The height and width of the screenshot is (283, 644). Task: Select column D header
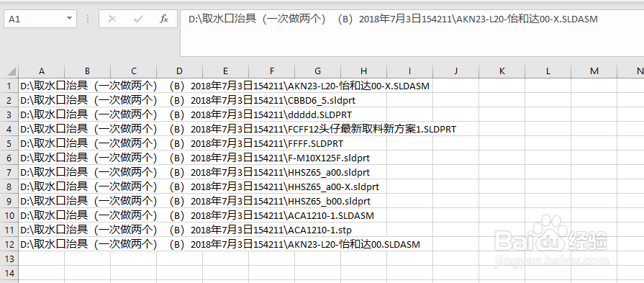(x=179, y=71)
